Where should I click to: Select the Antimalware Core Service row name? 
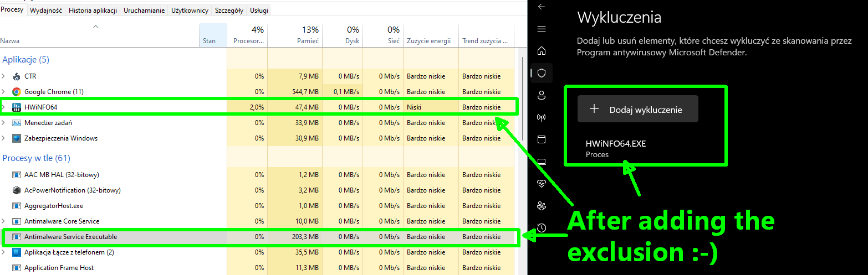pyautogui.click(x=62, y=221)
